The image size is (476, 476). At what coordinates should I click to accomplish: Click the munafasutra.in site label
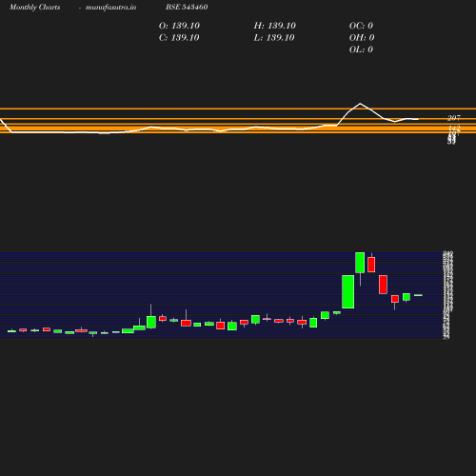coord(110,7)
